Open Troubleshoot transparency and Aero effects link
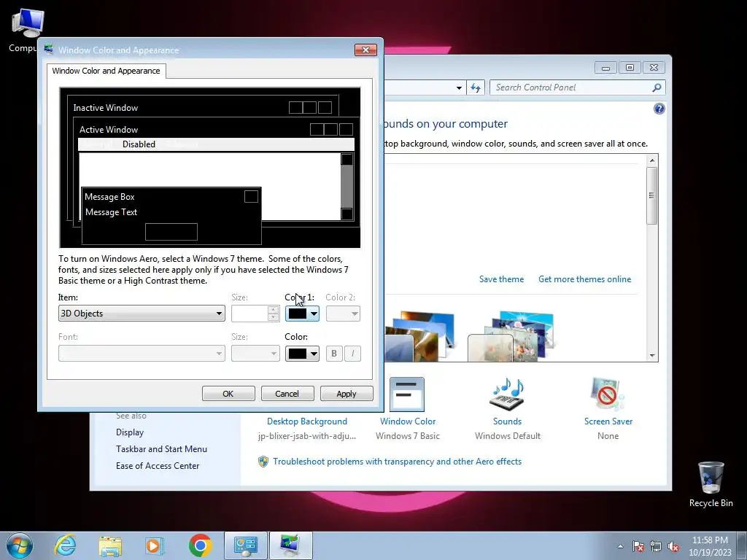The image size is (747, 560). click(397, 462)
